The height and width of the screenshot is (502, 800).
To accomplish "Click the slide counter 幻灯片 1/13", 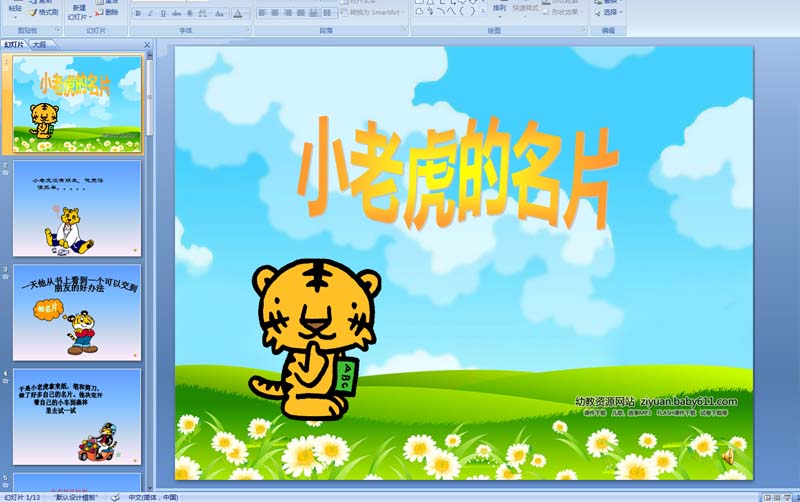I will coord(22,497).
